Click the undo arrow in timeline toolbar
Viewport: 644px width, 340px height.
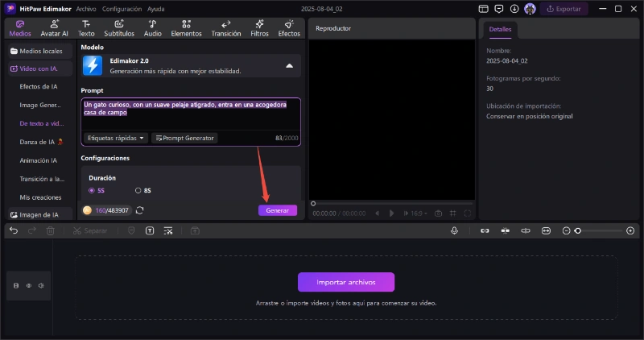(14, 230)
